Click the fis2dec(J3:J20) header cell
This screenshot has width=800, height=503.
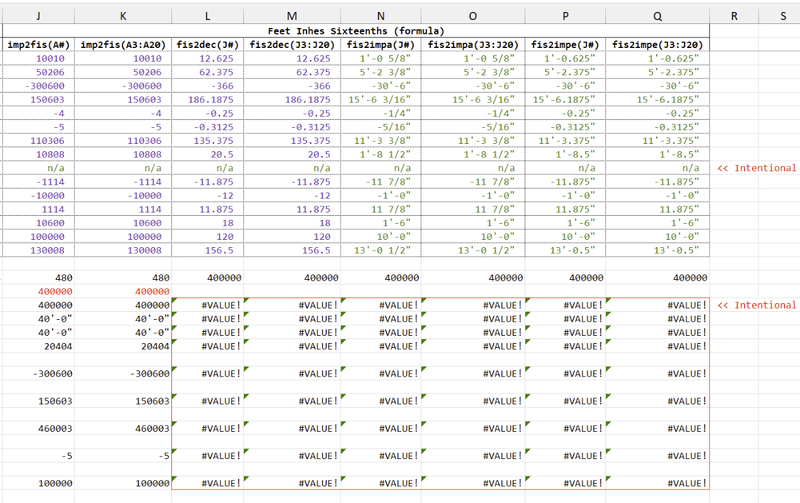[x=291, y=45]
